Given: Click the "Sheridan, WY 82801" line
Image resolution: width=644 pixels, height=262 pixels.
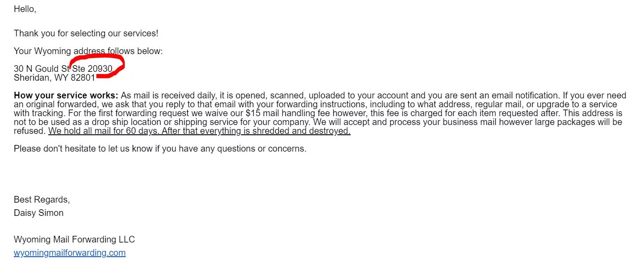Looking at the screenshot, I should coord(54,78).
